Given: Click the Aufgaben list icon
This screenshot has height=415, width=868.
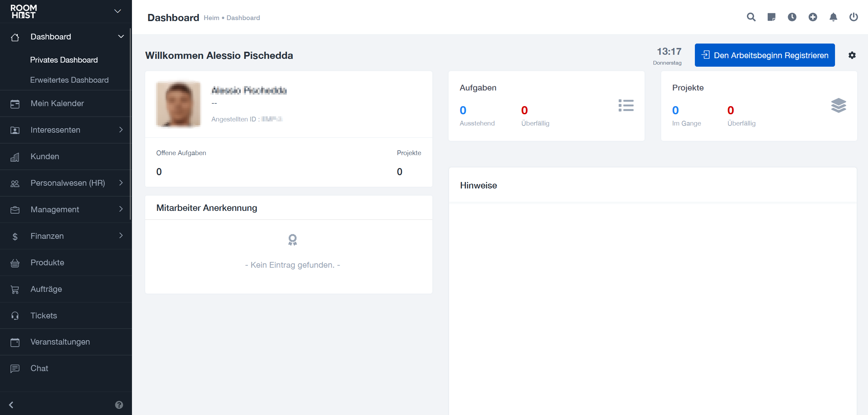Looking at the screenshot, I should [x=626, y=105].
